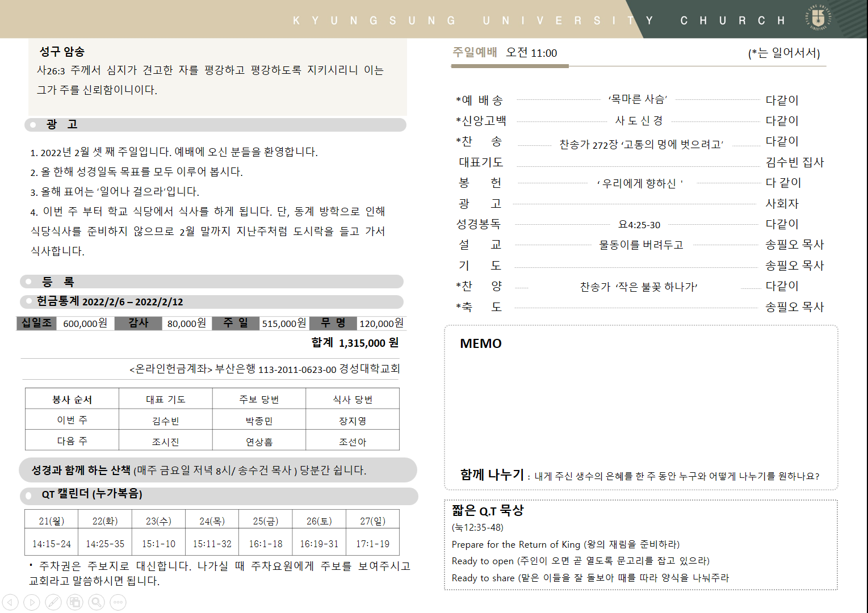Click the hymn title '목마른 사슴'

(x=638, y=99)
